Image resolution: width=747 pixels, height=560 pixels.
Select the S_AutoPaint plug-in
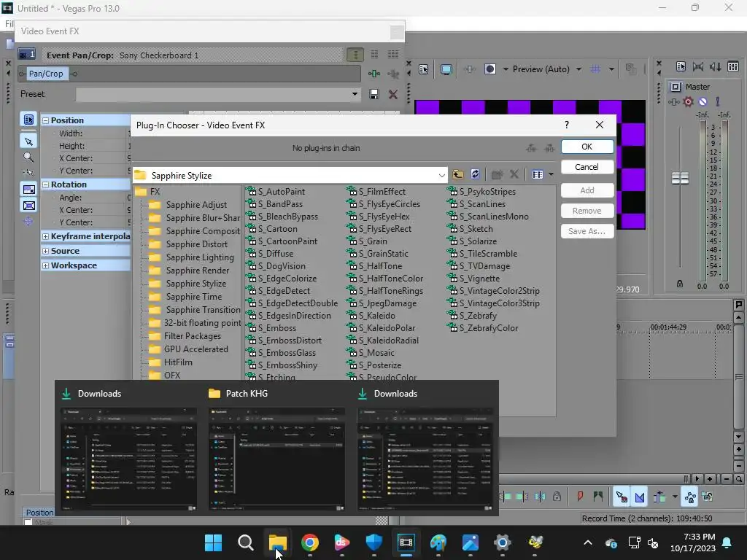[276, 192]
